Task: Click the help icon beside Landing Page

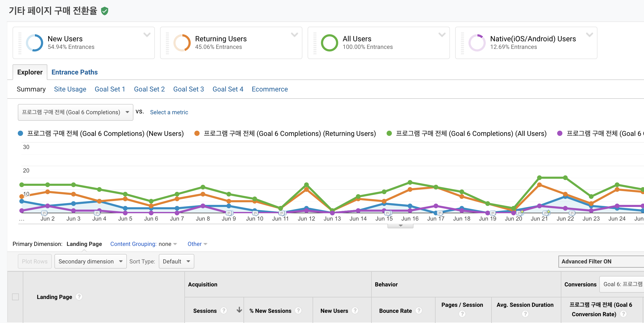Action: pyautogui.click(x=79, y=297)
